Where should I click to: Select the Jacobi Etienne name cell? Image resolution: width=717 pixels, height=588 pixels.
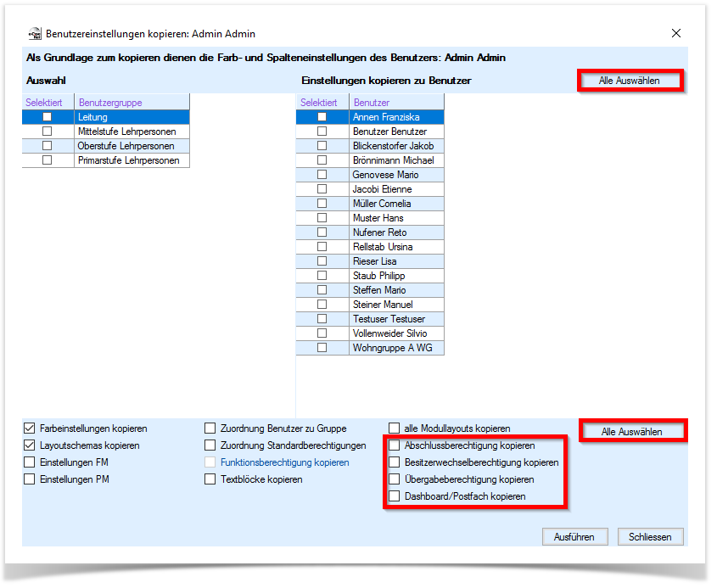tap(396, 189)
